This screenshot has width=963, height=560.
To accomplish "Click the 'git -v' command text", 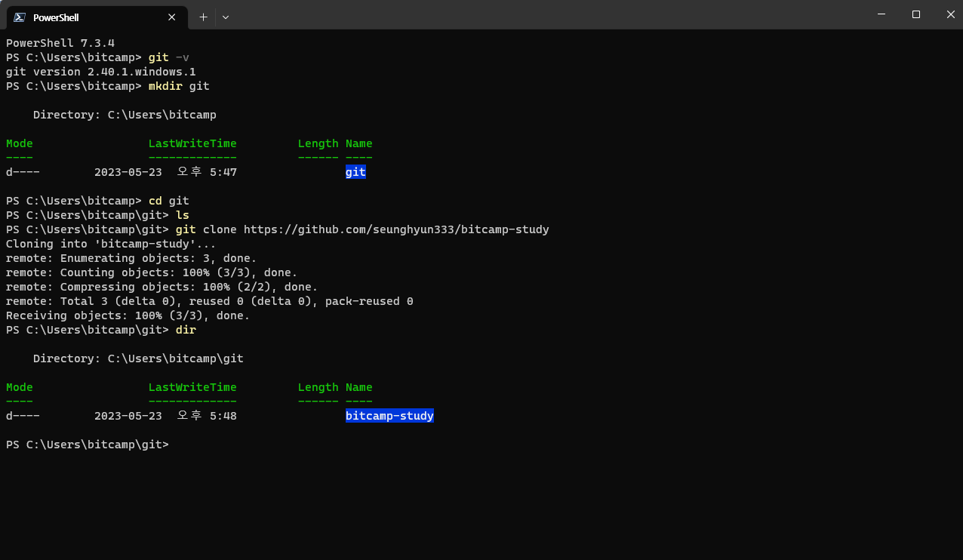I will click(x=169, y=57).
